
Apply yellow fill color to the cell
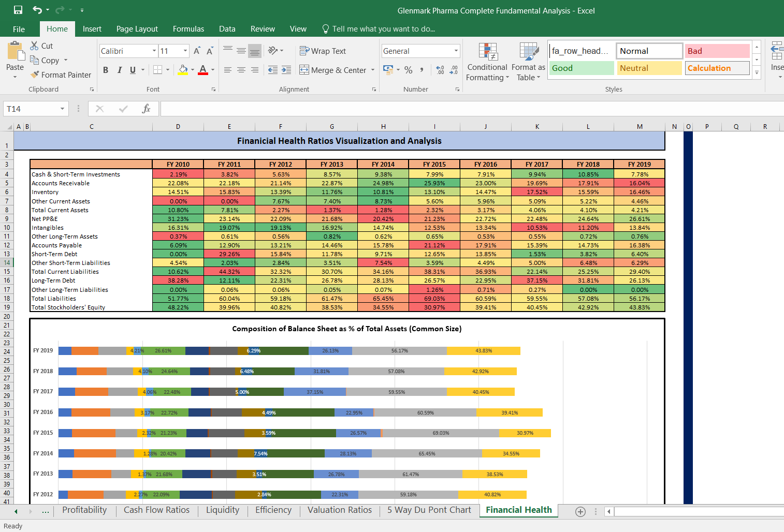coord(183,70)
